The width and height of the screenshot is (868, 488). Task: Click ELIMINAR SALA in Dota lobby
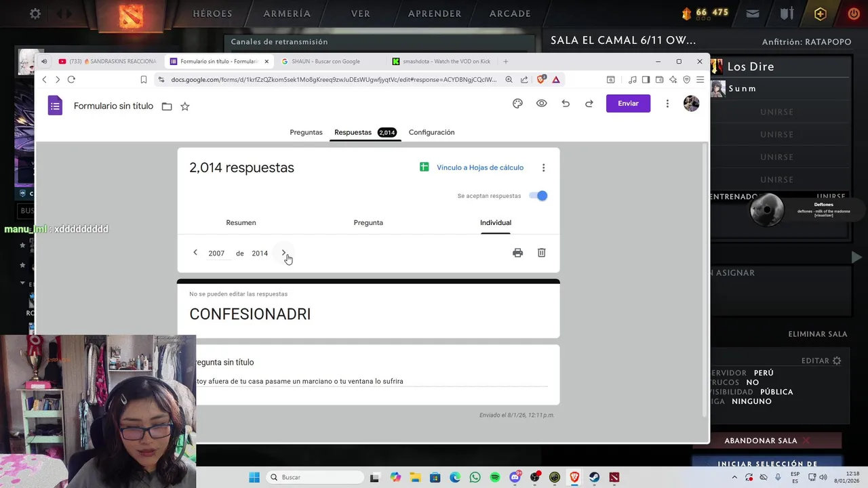pyautogui.click(x=818, y=334)
